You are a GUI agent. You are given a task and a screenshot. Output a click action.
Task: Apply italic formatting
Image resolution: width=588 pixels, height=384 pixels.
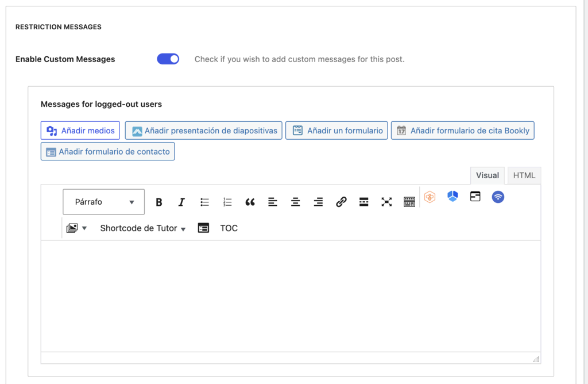pyautogui.click(x=181, y=202)
